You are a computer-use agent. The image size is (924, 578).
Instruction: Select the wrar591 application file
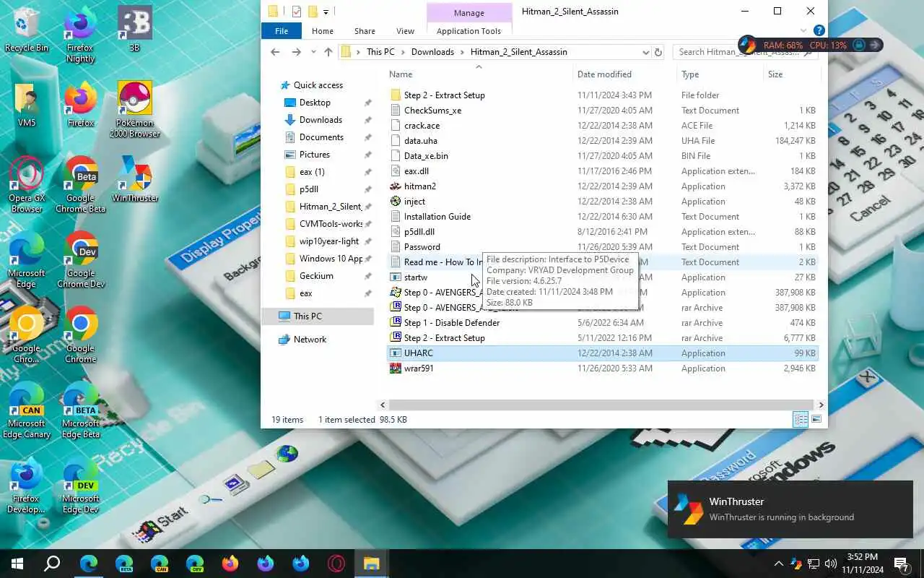coord(419,368)
